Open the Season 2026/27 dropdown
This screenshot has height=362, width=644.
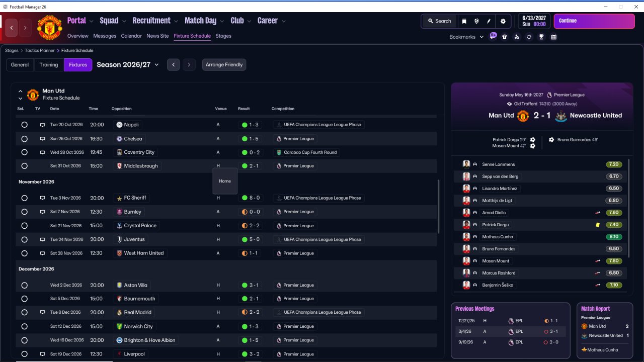click(128, 65)
